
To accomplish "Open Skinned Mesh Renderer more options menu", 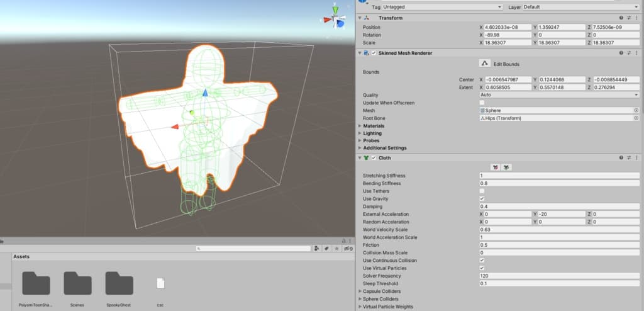I will coord(636,53).
